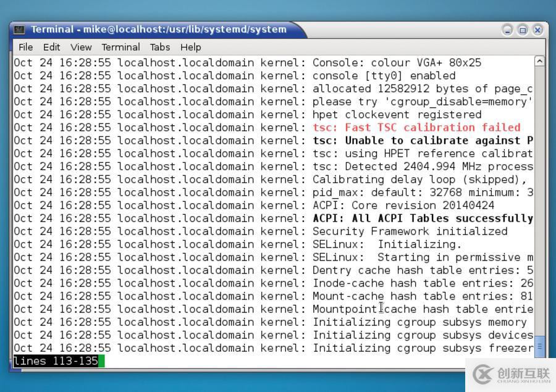Click the terminal window icon in title bar
556x392 pixels.
19,30
